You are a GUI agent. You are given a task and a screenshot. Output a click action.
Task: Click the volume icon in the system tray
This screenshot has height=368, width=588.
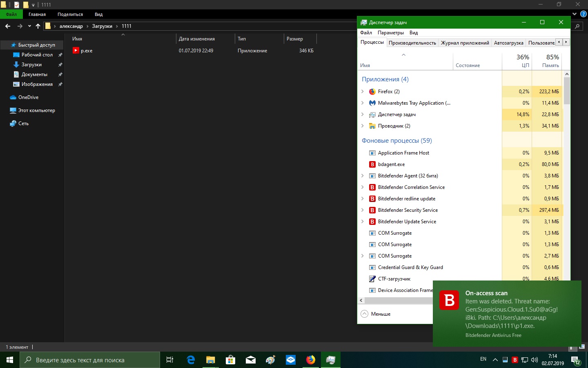pos(534,360)
